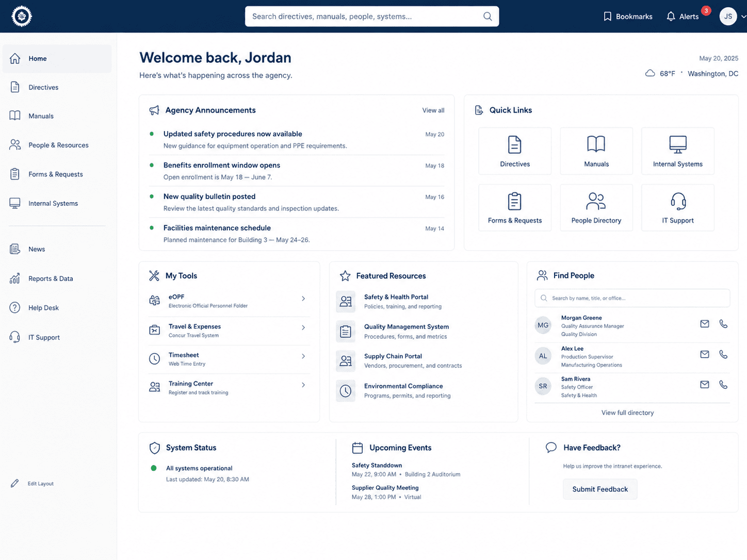Click Find People search field
The width and height of the screenshot is (747, 560).
click(x=632, y=298)
